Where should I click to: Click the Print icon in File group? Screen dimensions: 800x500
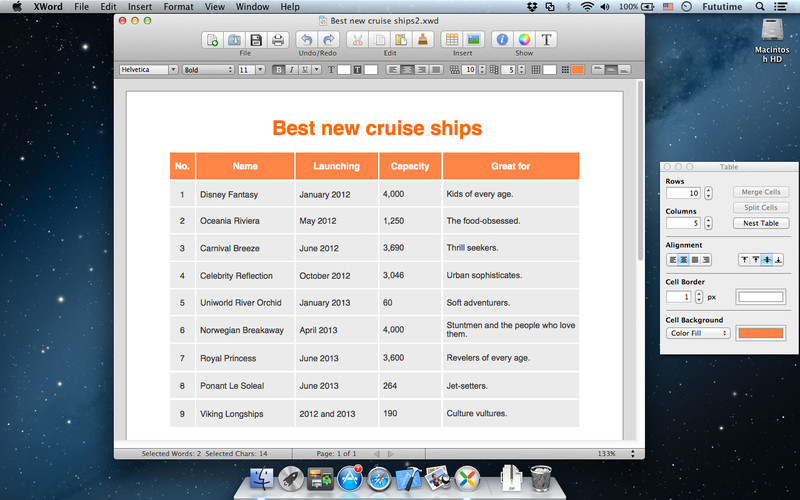click(x=278, y=40)
